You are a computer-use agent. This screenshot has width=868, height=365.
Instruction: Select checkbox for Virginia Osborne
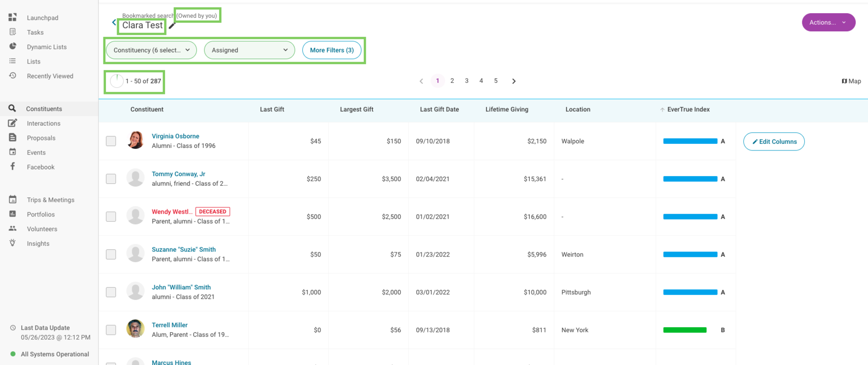tap(111, 141)
